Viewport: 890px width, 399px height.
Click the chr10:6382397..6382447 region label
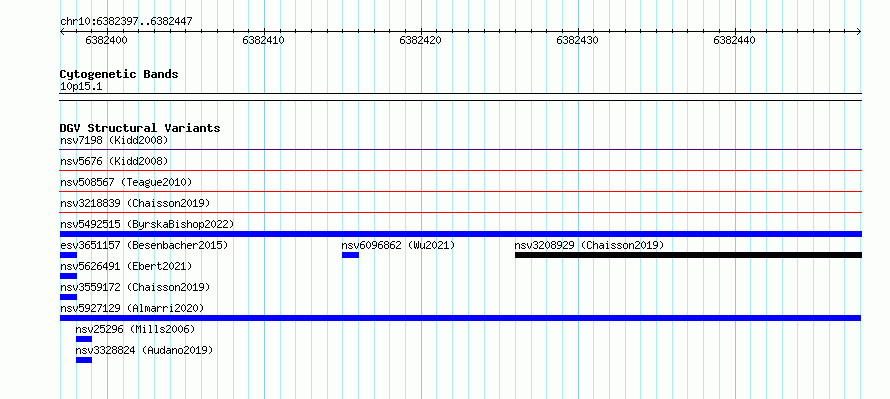(126, 22)
